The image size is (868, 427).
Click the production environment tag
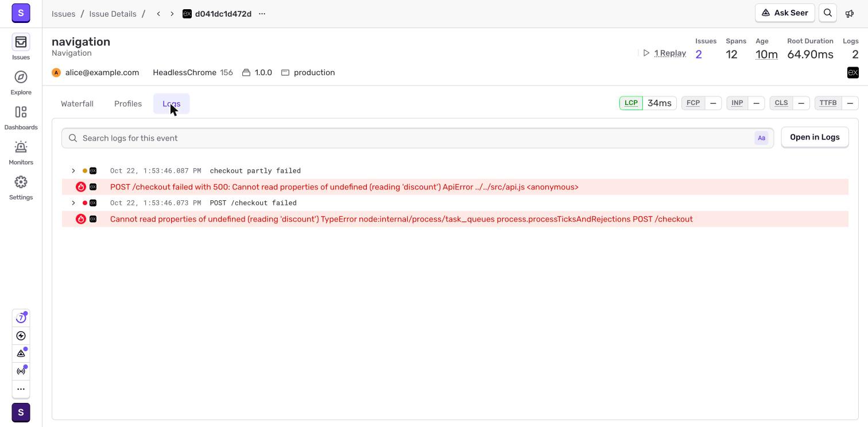click(308, 73)
